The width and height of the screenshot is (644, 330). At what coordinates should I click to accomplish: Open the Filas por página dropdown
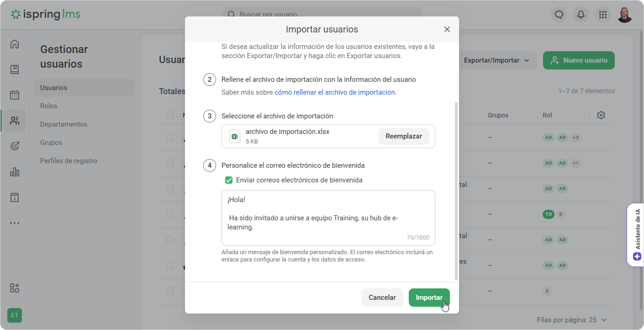coord(572,320)
